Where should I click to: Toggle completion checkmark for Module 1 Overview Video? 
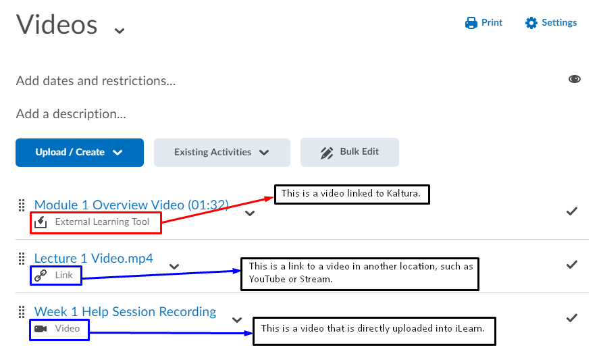(572, 211)
